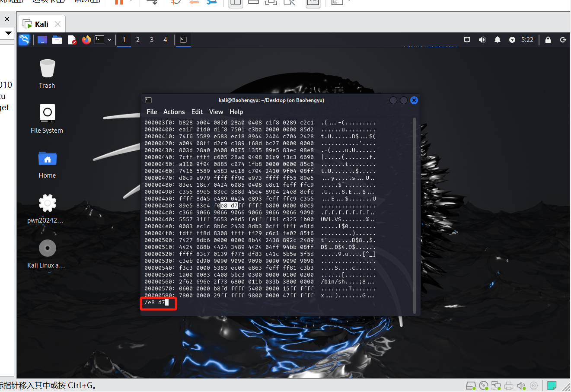
Task: Expand the library panel dropdown arrow
Action: 8,33
